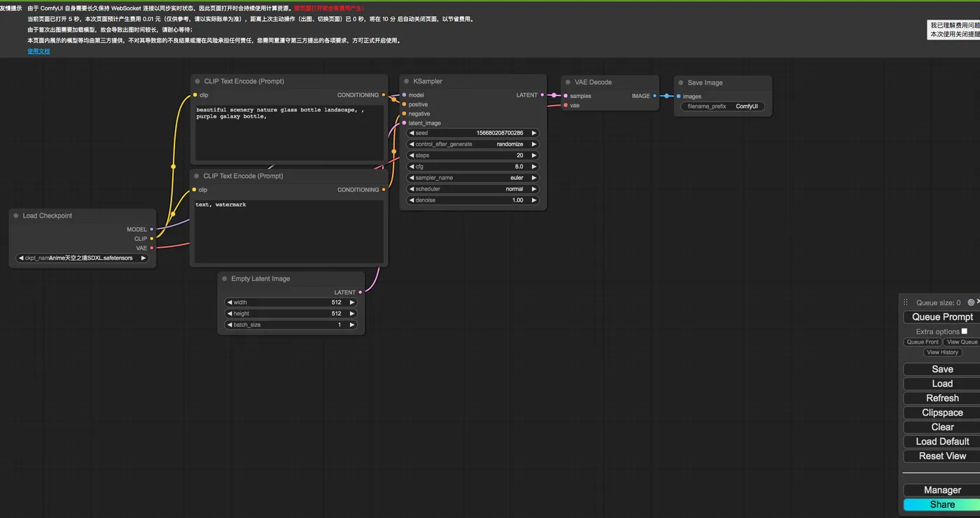This screenshot has width=980, height=518.
Task: Click the negative input port on KSampler
Action: [x=404, y=113]
